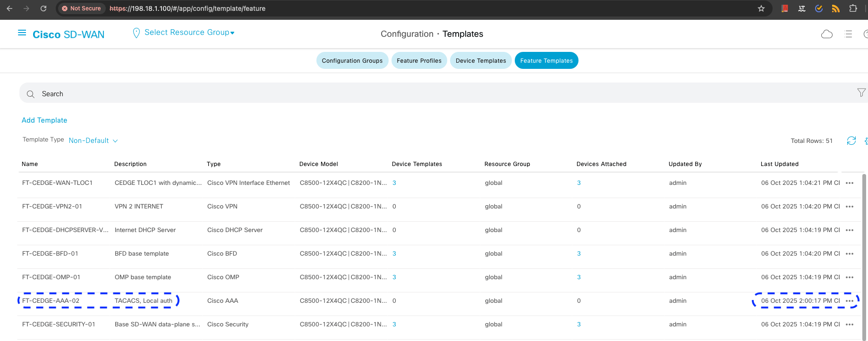The image size is (868, 341).
Task: Switch to Device Templates tab
Action: point(481,60)
